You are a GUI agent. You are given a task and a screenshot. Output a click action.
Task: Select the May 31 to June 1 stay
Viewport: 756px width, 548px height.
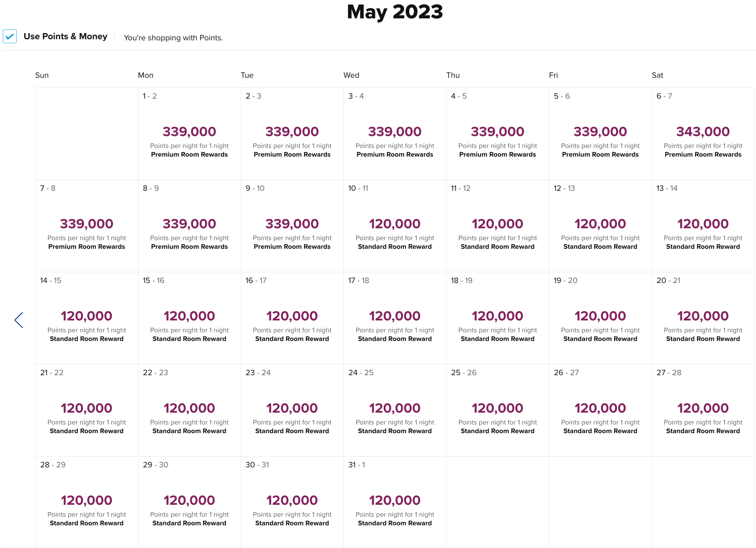pos(395,503)
